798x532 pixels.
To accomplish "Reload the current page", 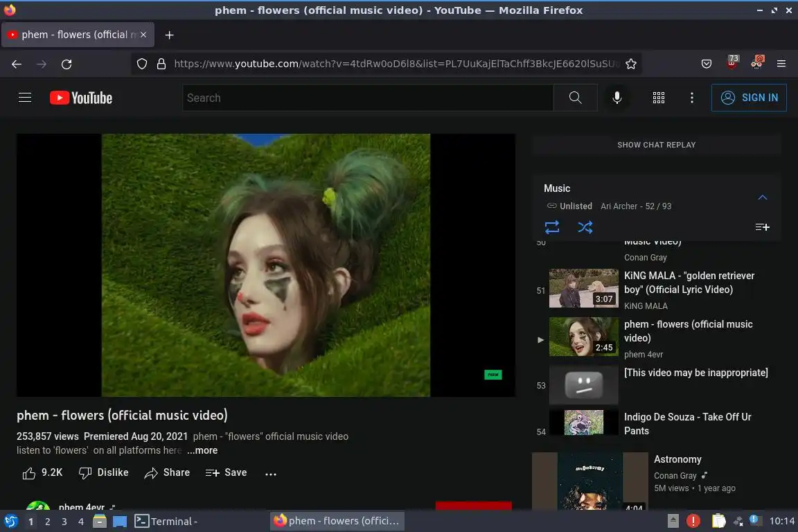I will click(66, 64).
